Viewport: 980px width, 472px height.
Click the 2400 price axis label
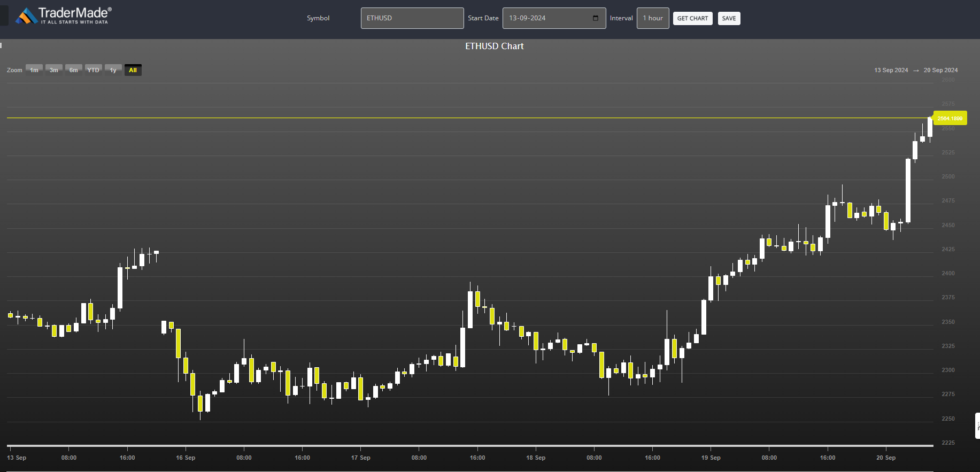click(948, 273)
